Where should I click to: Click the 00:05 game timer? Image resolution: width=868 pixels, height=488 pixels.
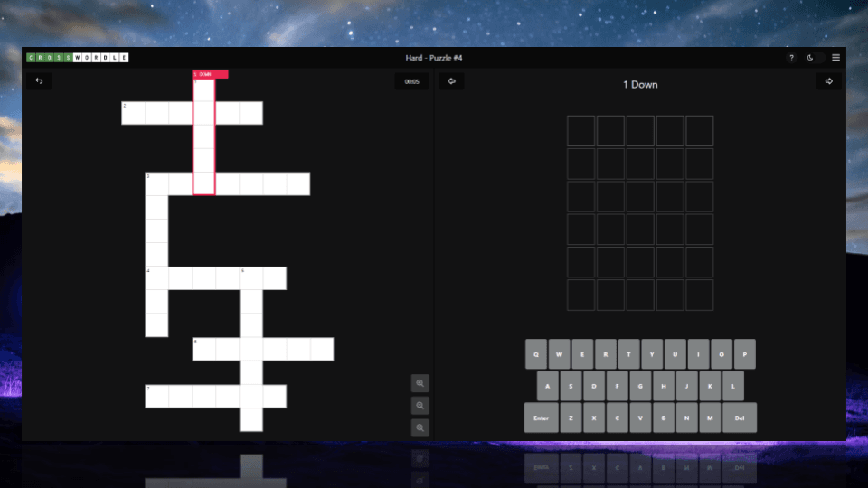click(411, 81)
